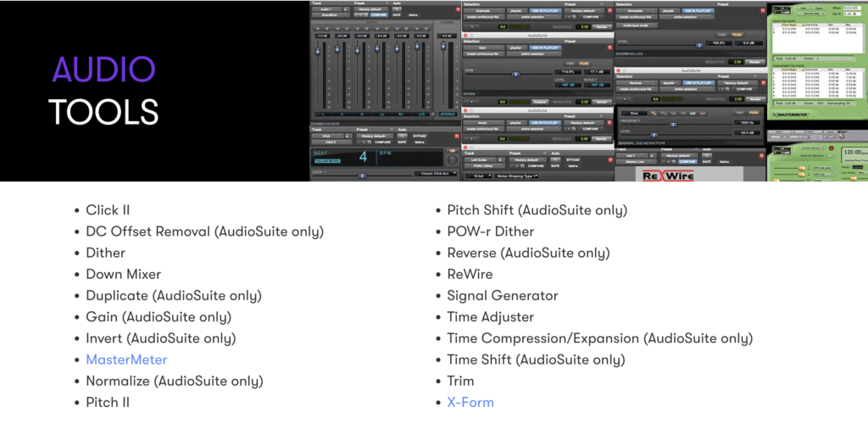Open the Classic Click Acc dropdown
The width and height of the screenshot is (868, 435).
(436, 173)
